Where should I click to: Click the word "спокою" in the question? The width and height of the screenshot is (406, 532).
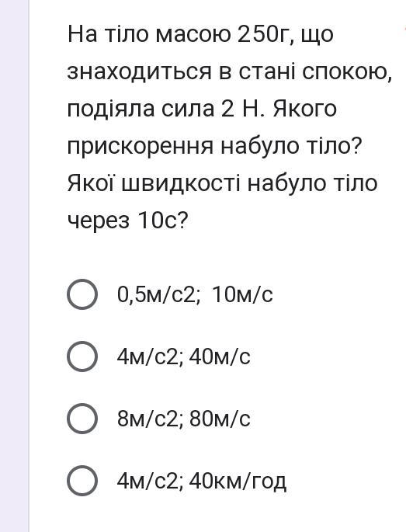click(344, 72)
